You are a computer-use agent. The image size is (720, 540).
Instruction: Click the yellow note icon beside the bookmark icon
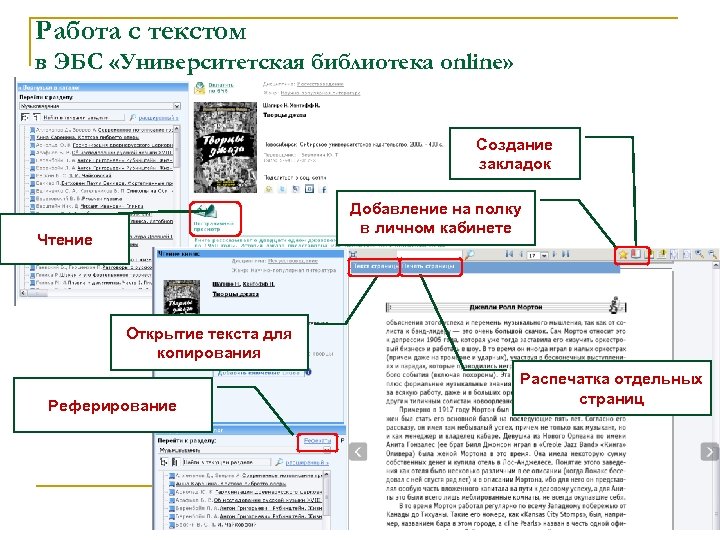click(x=649, y=254)
